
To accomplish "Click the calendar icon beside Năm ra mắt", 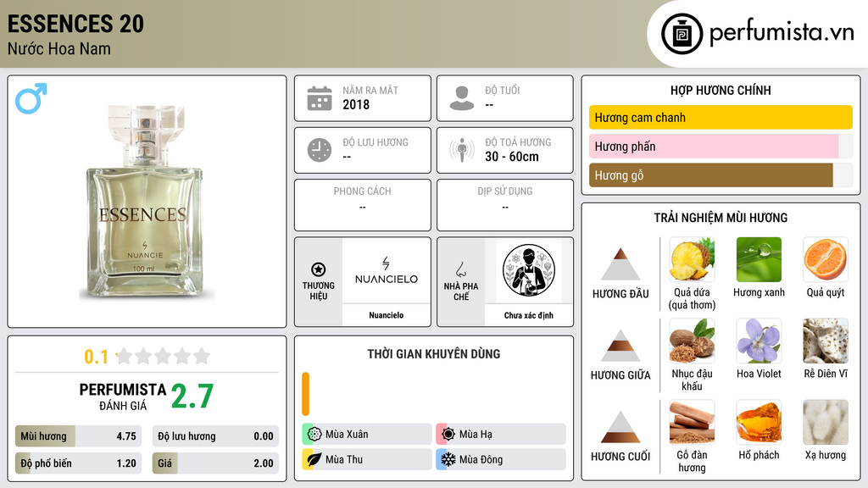I will 320,98.
